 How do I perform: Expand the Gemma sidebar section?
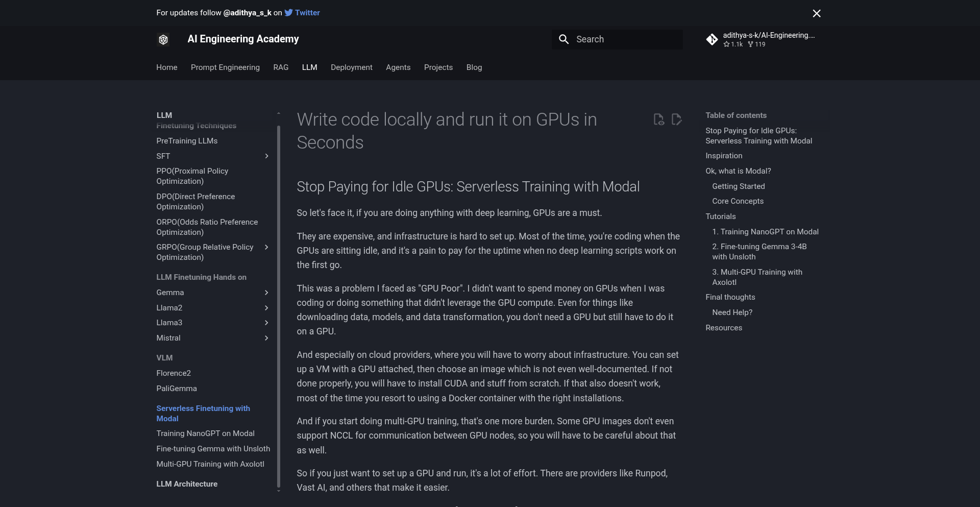(266, 293)
